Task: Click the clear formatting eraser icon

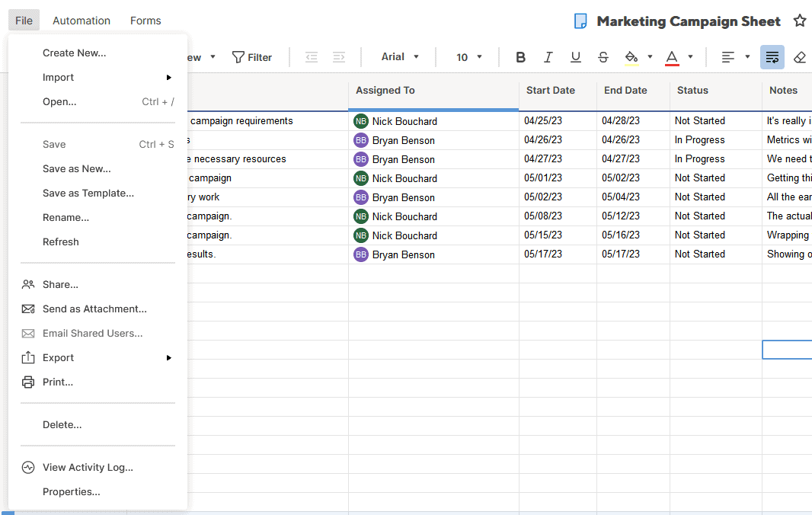Action: (x=800, y=57)
